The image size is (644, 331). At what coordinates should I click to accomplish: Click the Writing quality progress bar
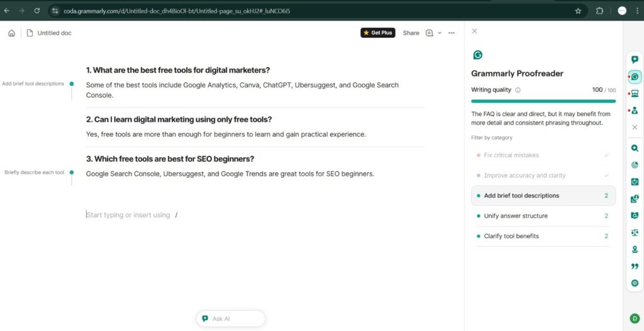coord(543,101)
